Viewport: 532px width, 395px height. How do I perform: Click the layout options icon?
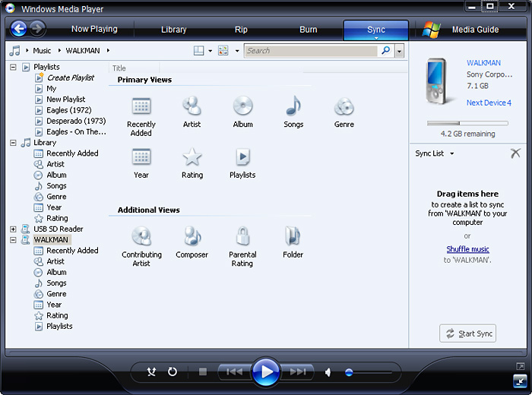pyautogui.click(x=198, y=51)
